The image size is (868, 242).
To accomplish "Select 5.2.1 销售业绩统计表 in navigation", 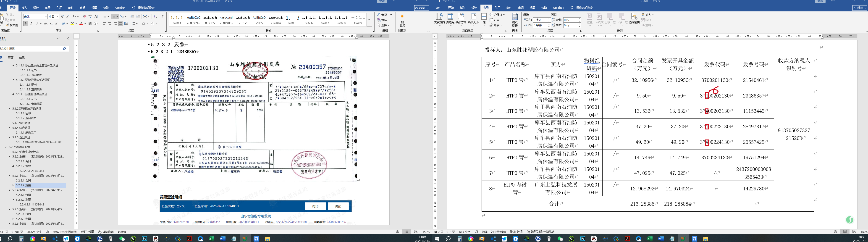I will click(26, 152).
